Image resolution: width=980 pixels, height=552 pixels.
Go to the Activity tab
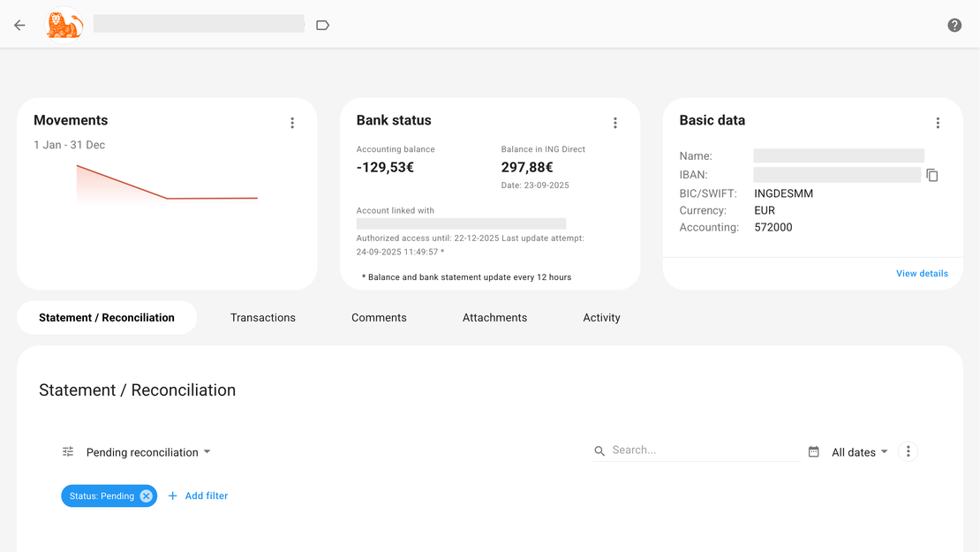point(601,318)
